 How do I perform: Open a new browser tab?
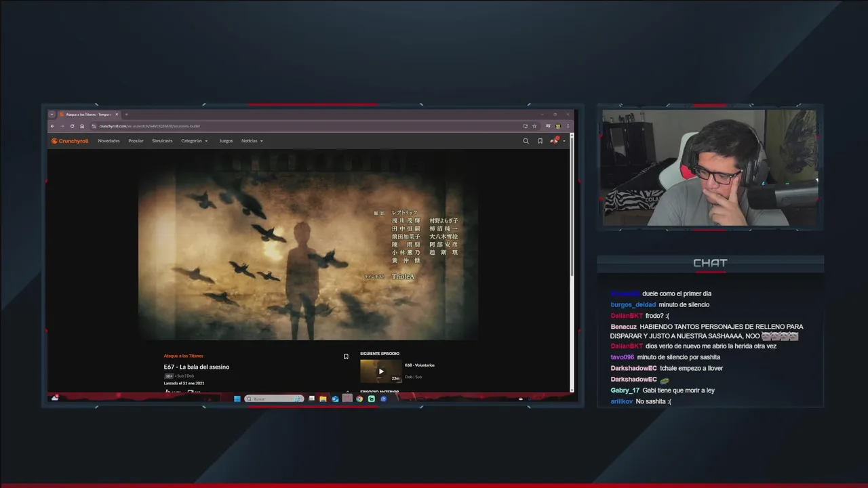(126, 115)
